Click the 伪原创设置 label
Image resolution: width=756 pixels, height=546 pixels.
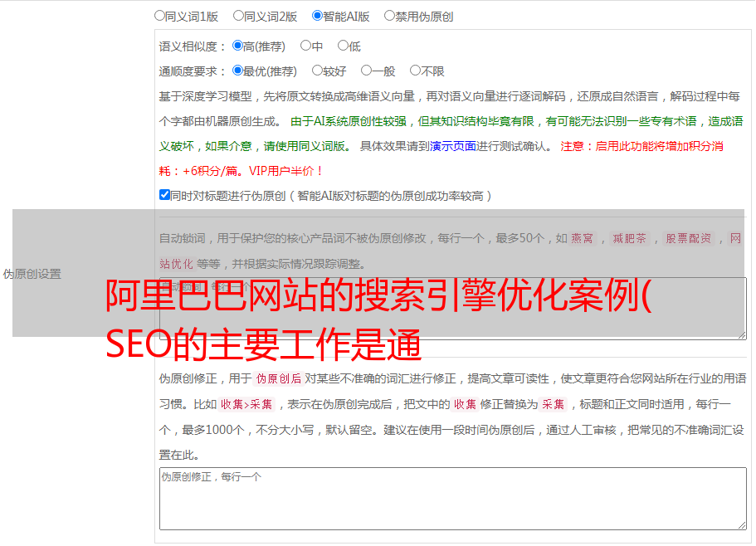tap(32, 274)
